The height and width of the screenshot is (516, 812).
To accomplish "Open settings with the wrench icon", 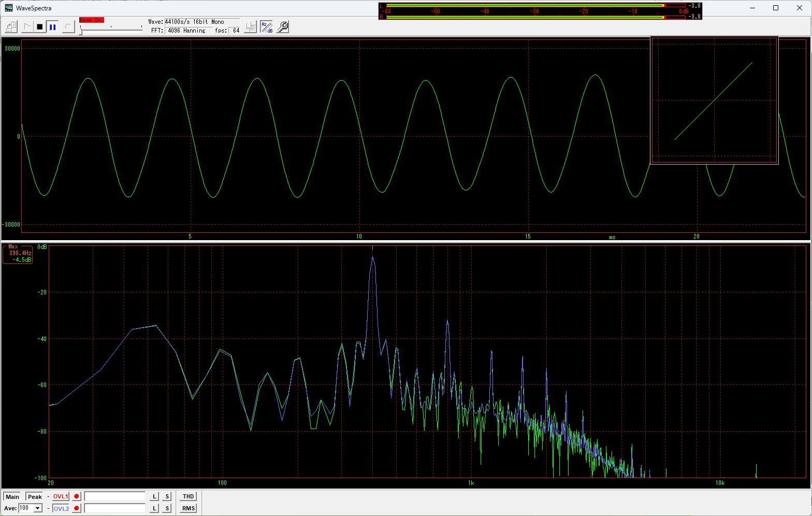I will click(283, 27).
